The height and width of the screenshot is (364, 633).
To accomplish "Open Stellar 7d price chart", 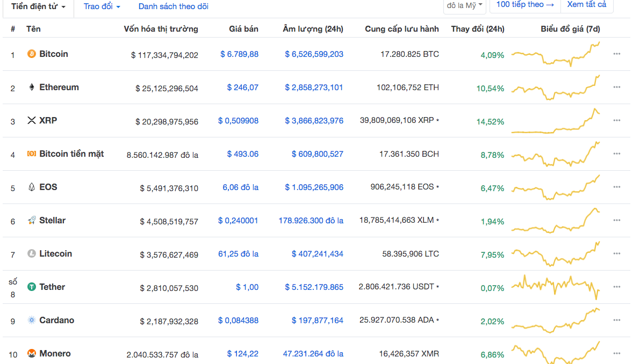I will click(556, 221).
